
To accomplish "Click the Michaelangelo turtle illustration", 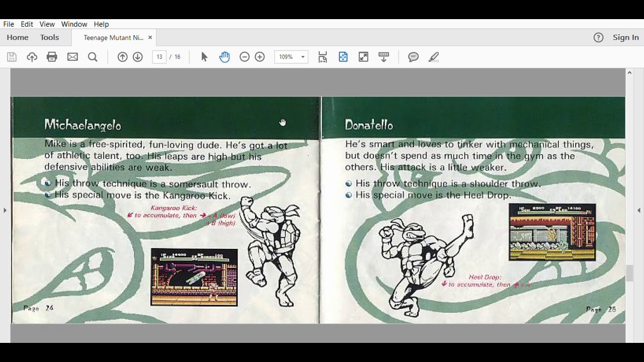I will (270, 251).
